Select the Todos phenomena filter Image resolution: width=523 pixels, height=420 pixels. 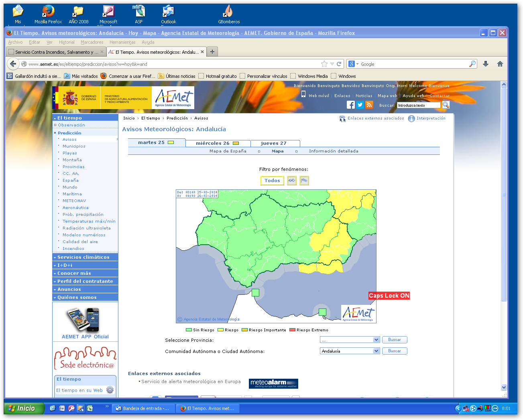click(272, 181)
